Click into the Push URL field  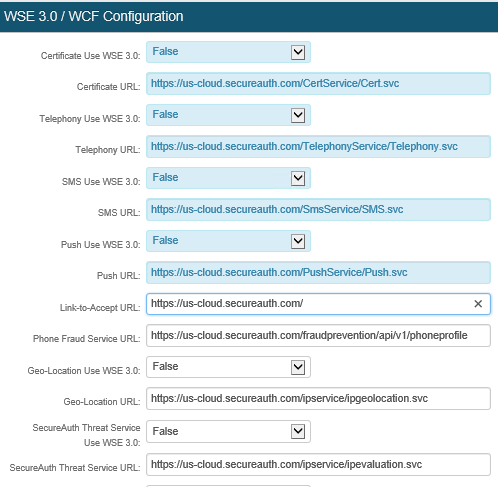point(318,273)
